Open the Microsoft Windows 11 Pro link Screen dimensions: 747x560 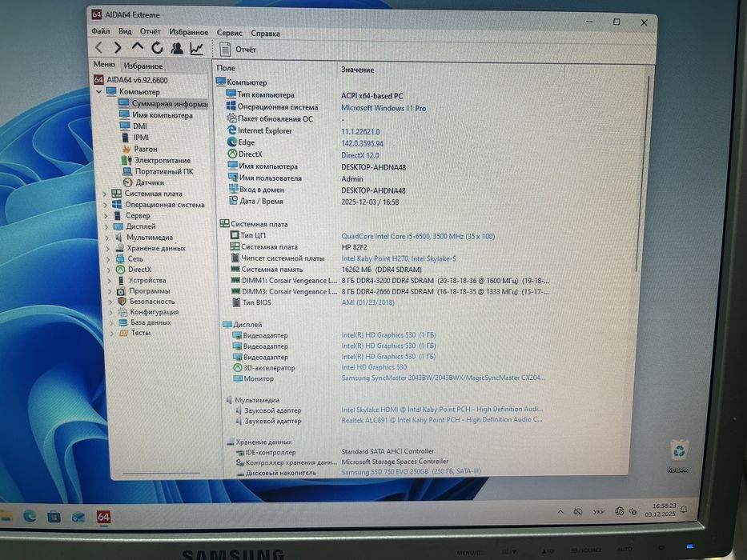pos(384,108)
